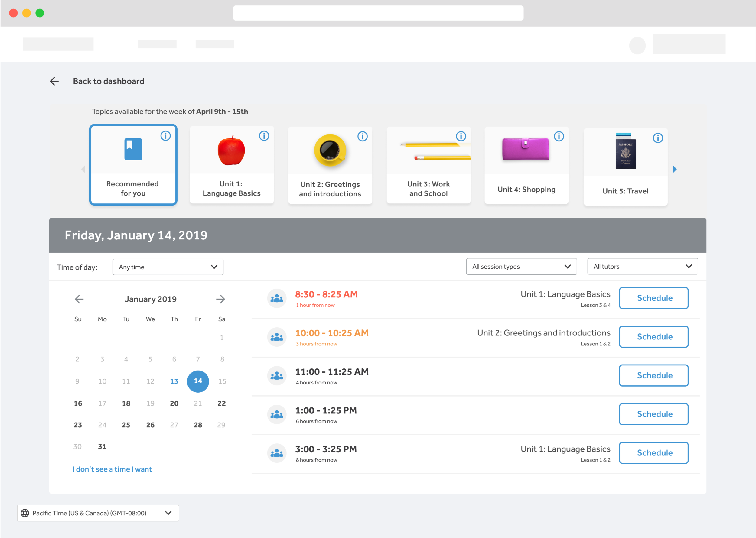The image size is (756, 538).
Task: Select the Recommended for you topic card
Action: click(133, 165)
